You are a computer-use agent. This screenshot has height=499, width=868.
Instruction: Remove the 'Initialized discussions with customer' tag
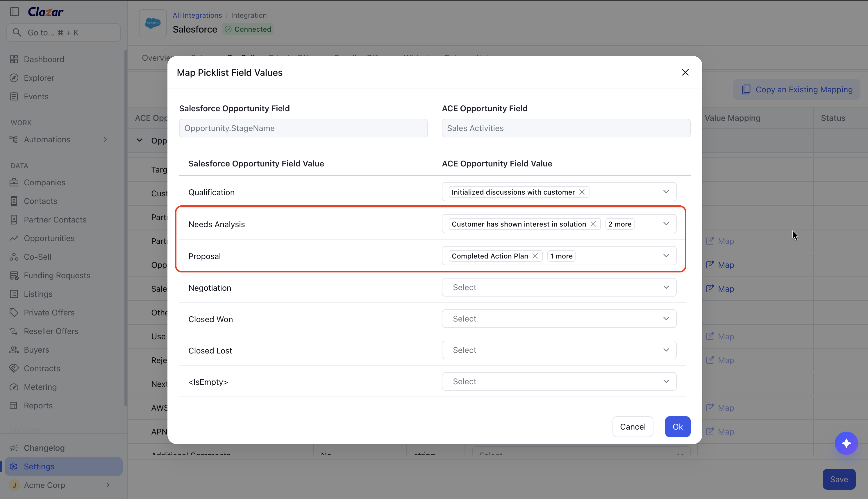pos(582,192)
